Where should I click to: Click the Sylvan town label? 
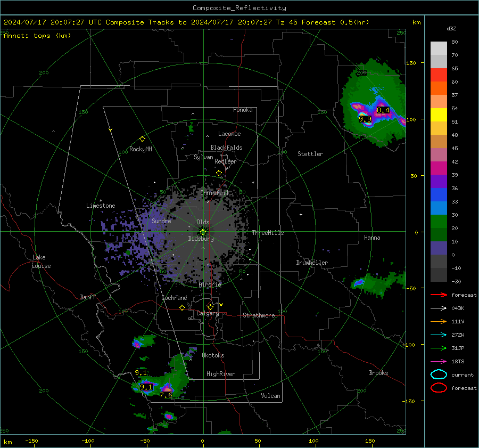tap(203, 157)
